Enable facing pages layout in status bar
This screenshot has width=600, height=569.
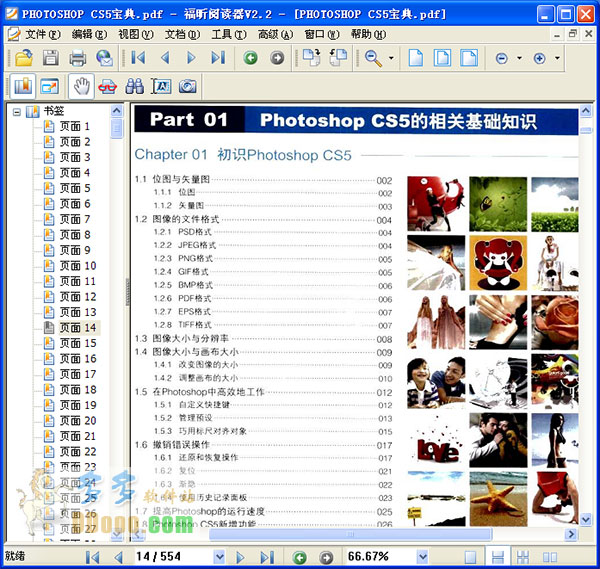point(549,557)
